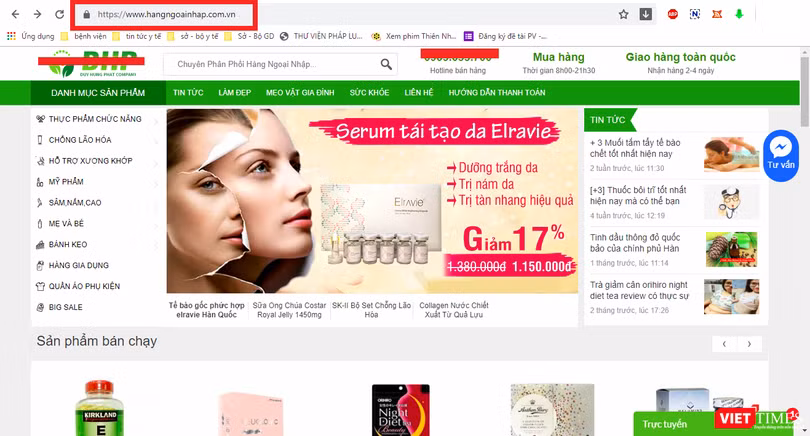Click the doctor cartoon news thumbnail

pos(731,201)
